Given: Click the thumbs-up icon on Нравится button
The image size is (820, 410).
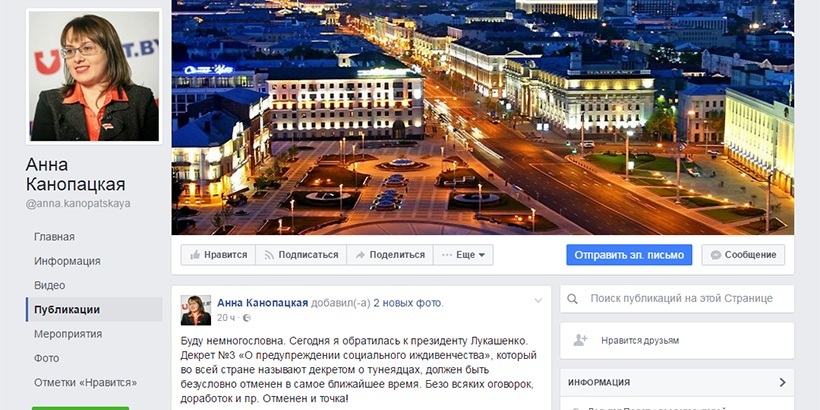Looking at the screenshot, I should (x=195, y=255).
